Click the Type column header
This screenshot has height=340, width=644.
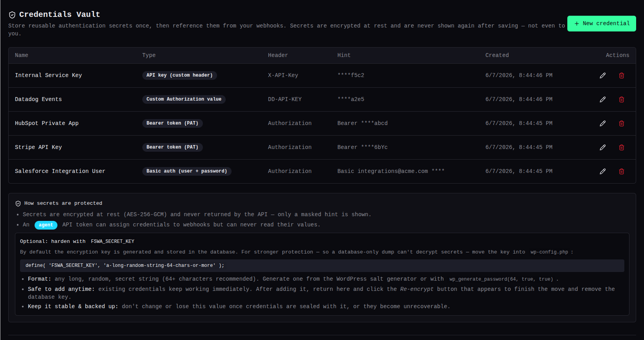[x=149, y=55]
